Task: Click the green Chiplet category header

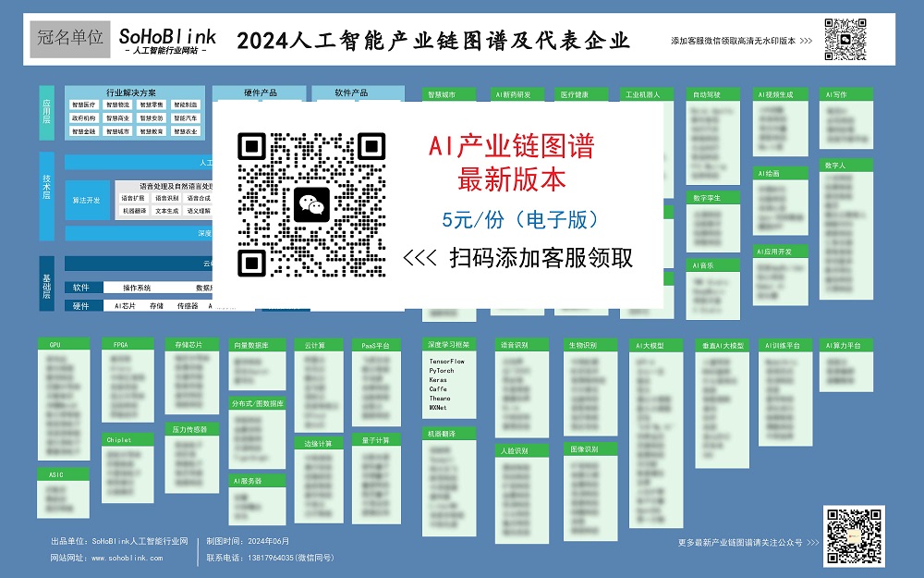Action: pyautogui.click(x=128, y=439)
